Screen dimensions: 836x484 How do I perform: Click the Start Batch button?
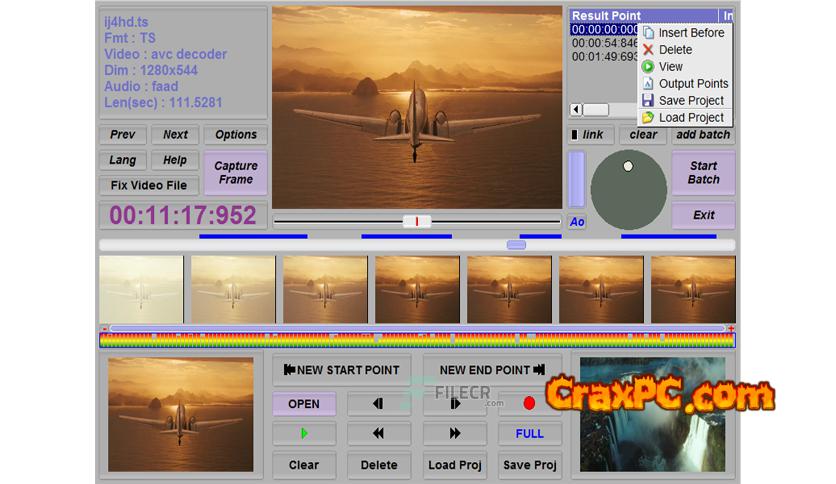tap(703, 173)
